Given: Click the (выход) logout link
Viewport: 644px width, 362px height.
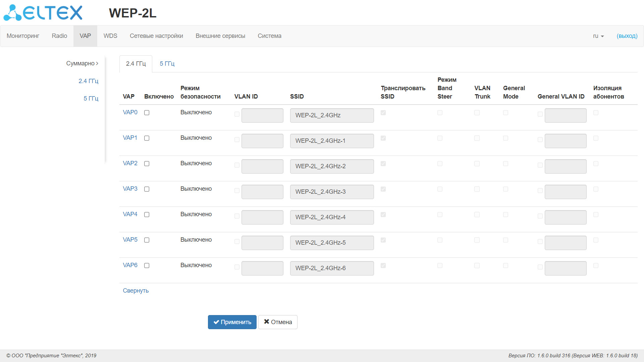Looking at the screenshot, I should click(627, 36).
